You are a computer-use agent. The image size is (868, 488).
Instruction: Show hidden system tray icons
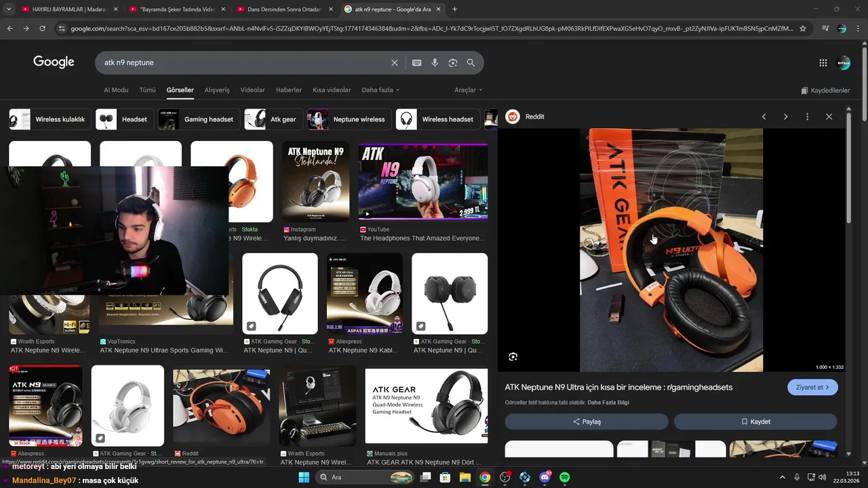[782, 477]
